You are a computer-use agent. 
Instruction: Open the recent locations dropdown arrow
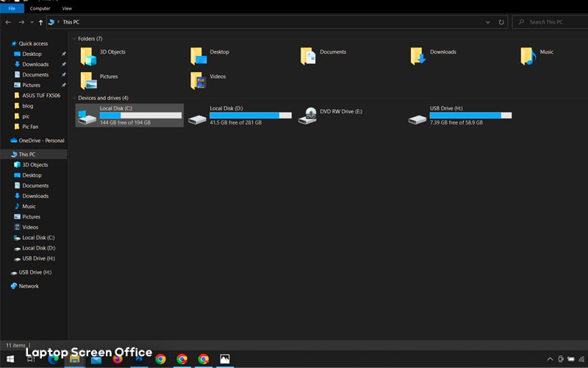point(32,23)
